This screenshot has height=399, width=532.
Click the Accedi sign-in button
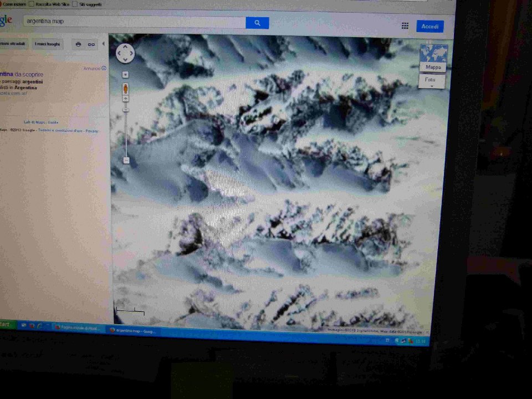pyautogui.click(x=430, y=27)
